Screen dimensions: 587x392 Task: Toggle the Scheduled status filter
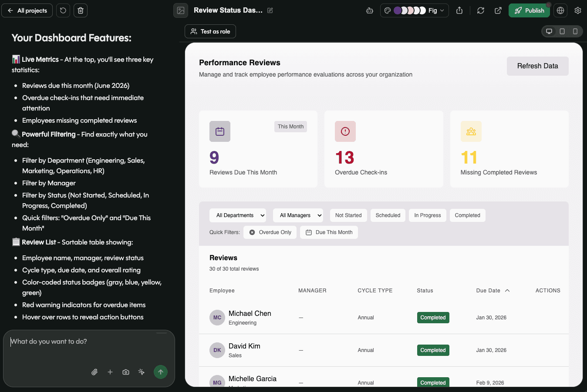(388, 215)
